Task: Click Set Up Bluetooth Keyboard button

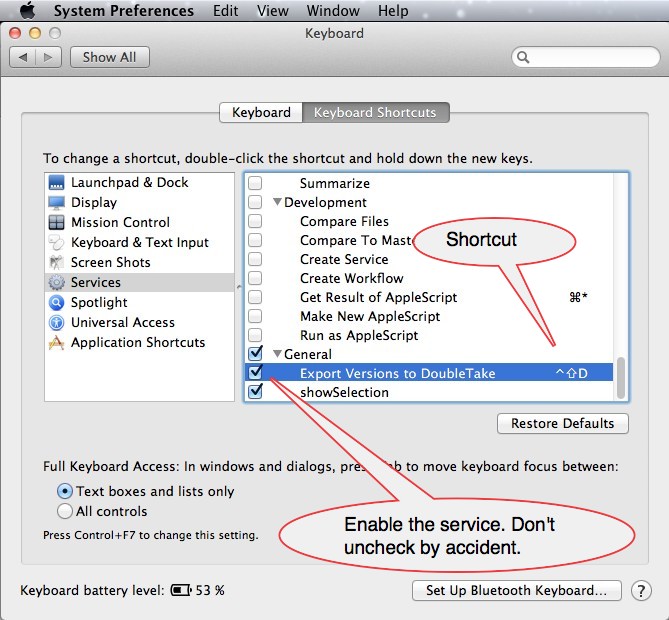Action: (516, 591)
